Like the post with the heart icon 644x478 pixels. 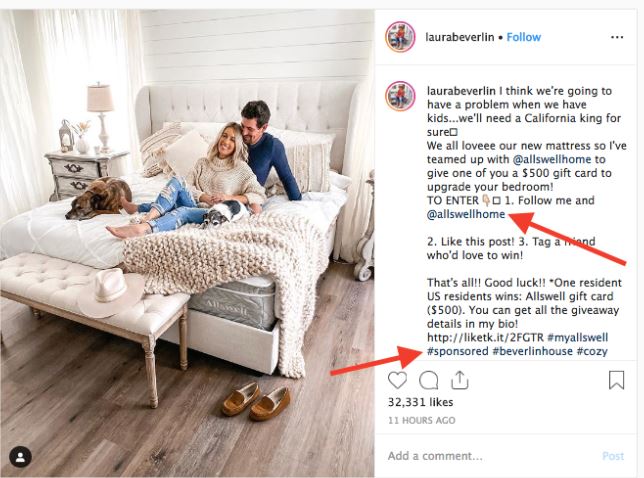[397, 380]
